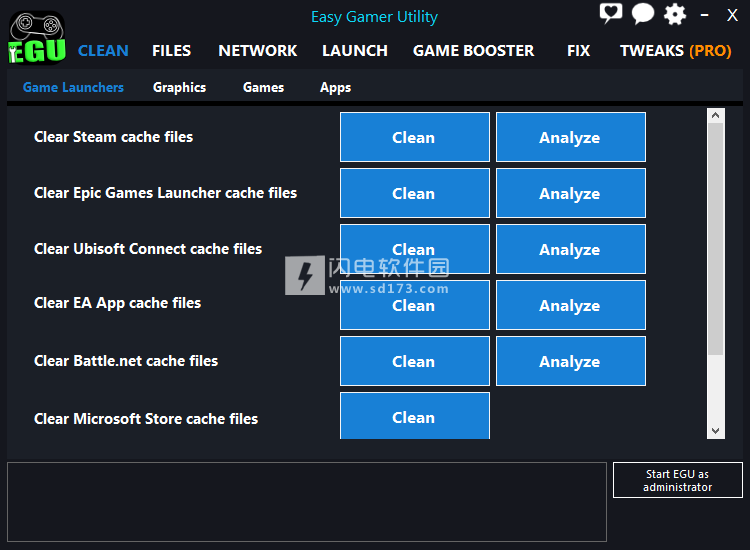
Task: Clean Battle.net cache files
Action: click(415, 361)
